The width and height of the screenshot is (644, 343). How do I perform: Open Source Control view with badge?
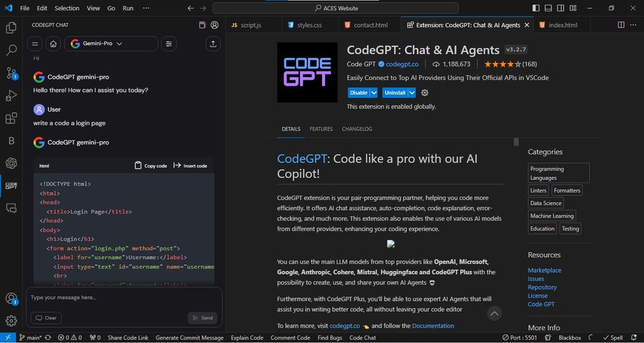[11, 73]
